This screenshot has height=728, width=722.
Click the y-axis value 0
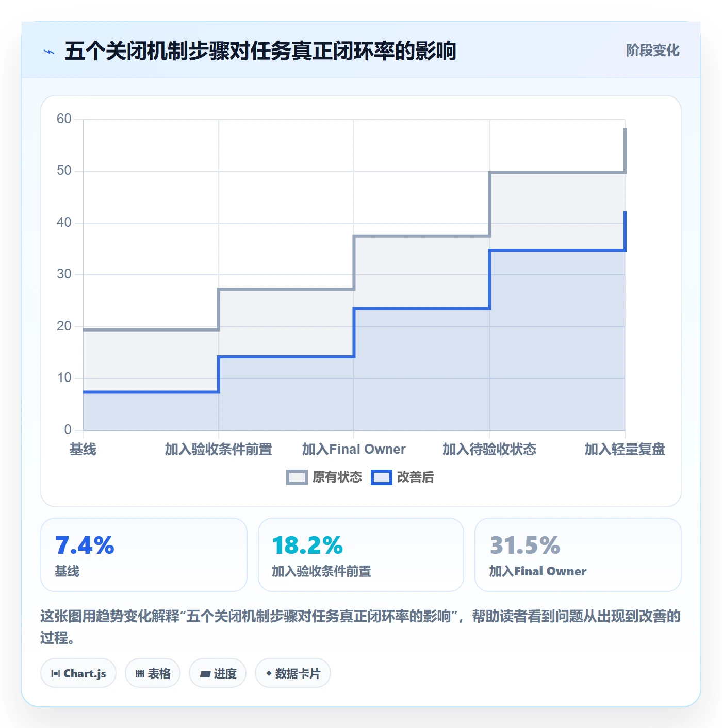click(68, 430)
